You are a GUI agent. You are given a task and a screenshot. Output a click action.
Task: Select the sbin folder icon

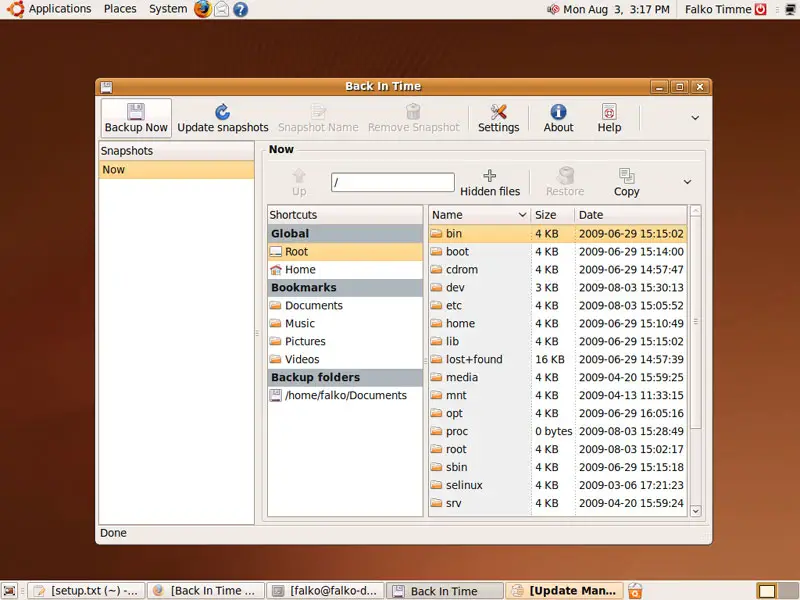pos(436,467)
